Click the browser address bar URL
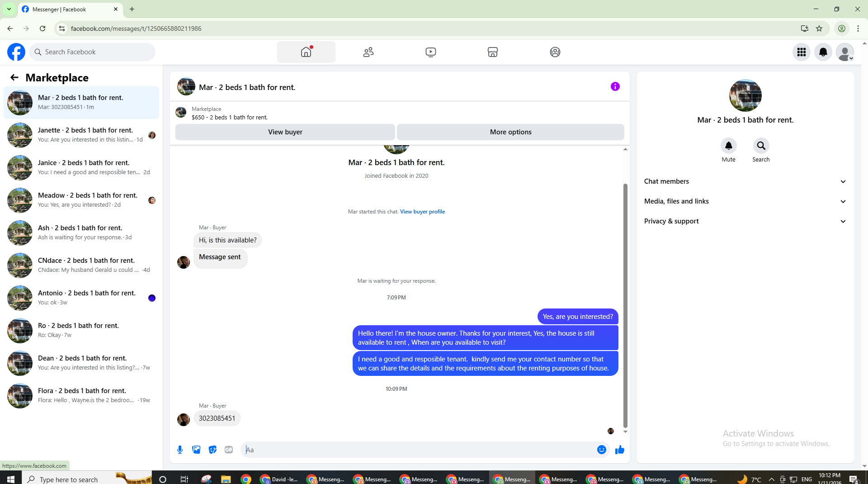The width and height of the screenshot is (868, 484). click(x=136, y=28)
